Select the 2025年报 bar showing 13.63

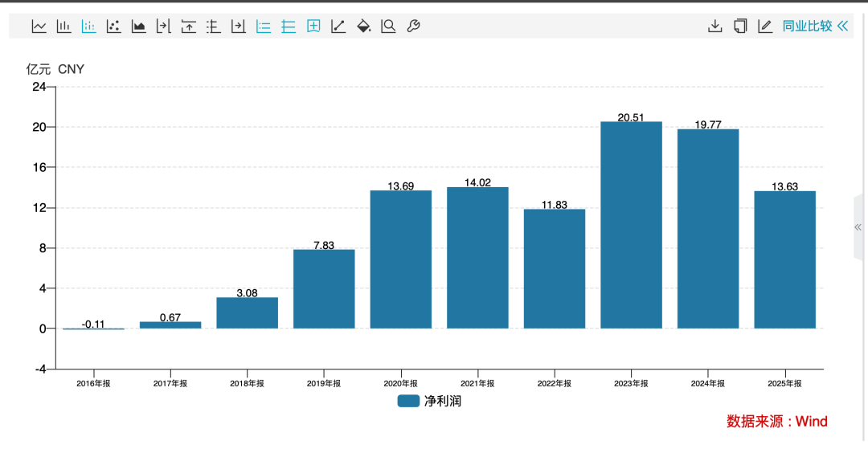pyautogui.click(x=785, y=260)
